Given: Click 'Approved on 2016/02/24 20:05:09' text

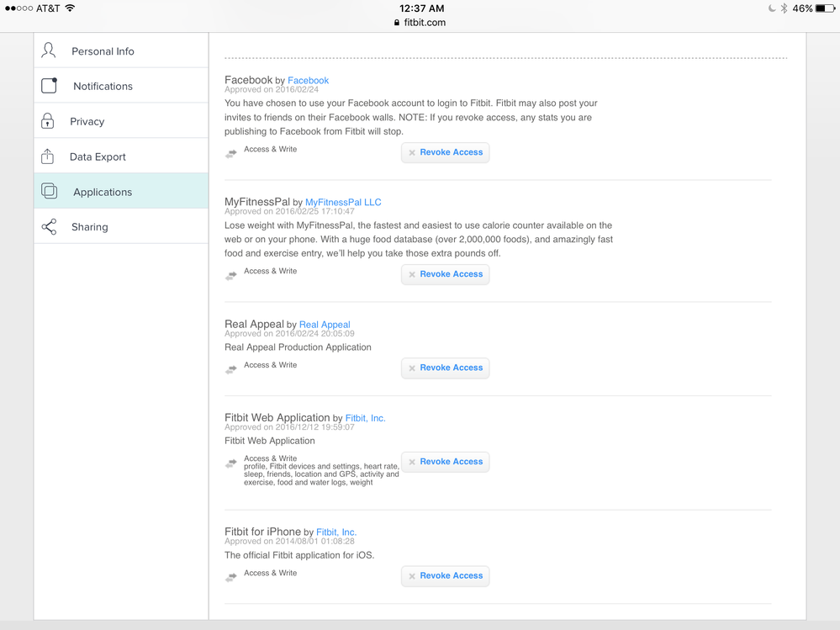Looking at the screenshot, I should [289, 333].
